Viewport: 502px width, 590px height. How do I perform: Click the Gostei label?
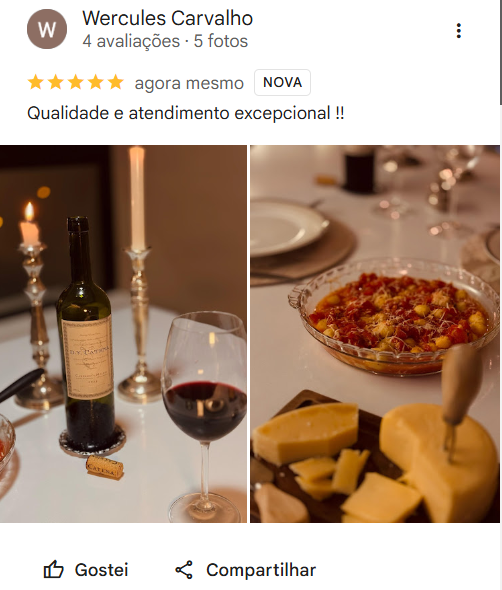click(x=102, y=570)
